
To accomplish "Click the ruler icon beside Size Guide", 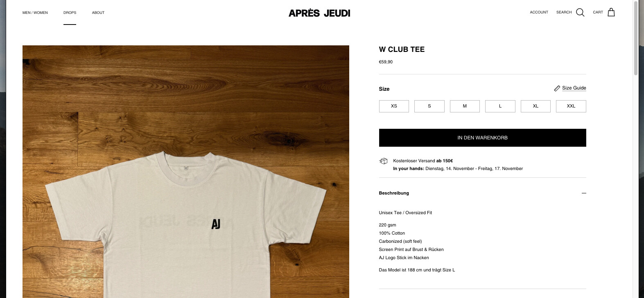I will pos(557,88).
